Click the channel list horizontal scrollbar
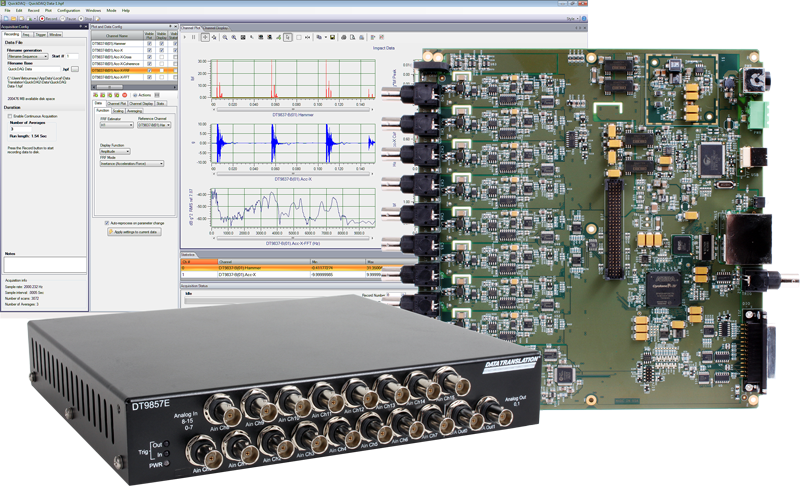Viewport: 800px width, 487px height. (x=134, y=87)
